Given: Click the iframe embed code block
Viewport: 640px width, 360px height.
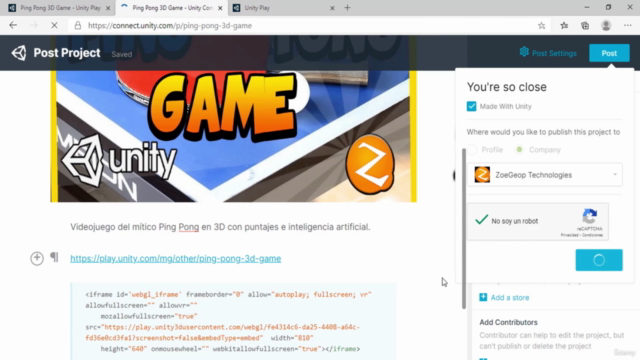Looking at the screenshot, I should (x=233, y=321).
